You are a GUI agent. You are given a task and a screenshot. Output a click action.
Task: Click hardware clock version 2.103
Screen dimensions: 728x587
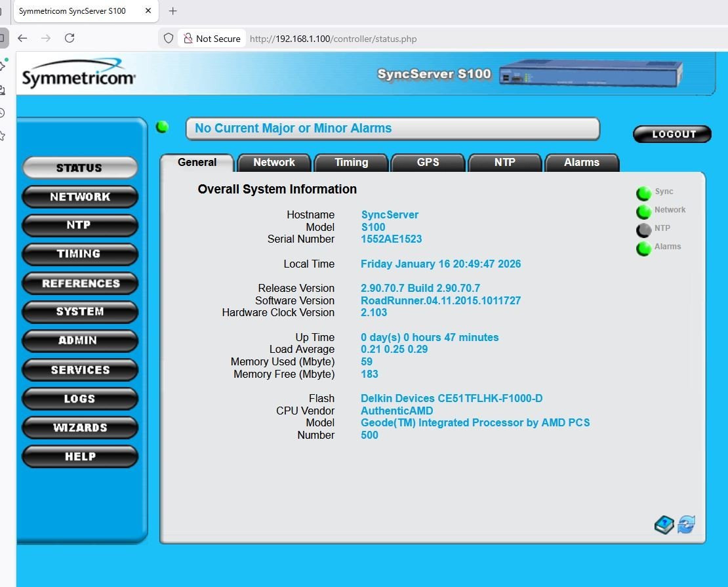coord(374,313)
